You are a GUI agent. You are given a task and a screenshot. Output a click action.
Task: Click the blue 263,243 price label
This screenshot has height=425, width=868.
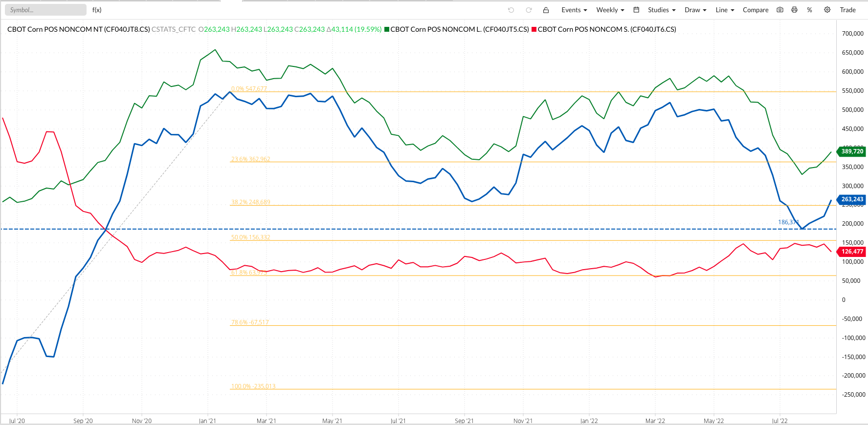(x=852, y=199)
